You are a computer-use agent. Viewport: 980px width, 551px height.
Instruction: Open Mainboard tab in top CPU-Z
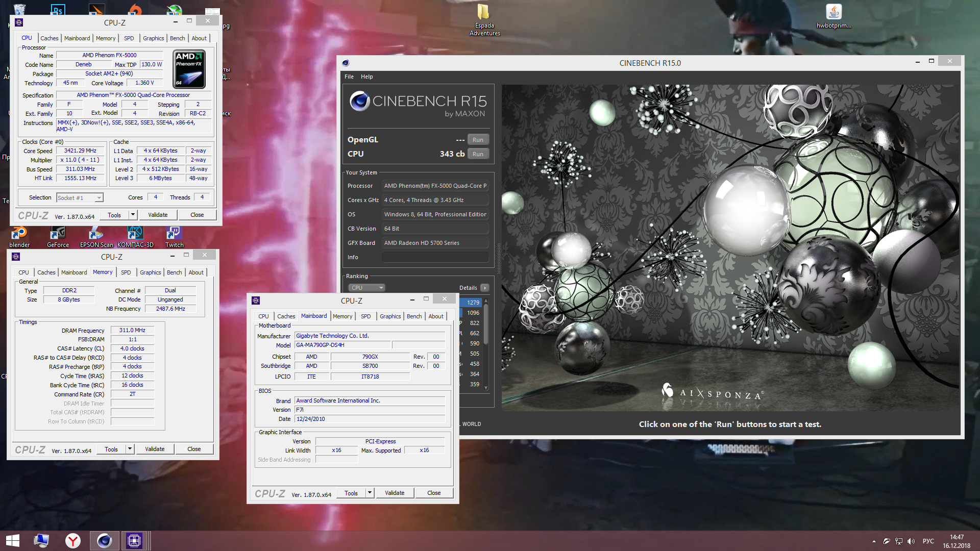click(77, 38)
